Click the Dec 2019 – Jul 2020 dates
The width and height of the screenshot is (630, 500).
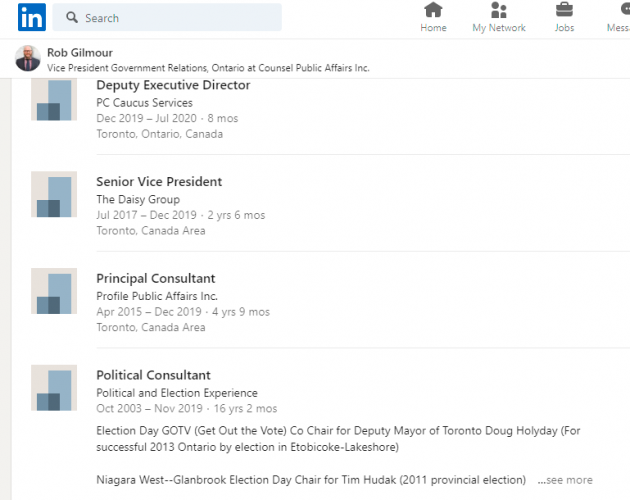point(146,118)
